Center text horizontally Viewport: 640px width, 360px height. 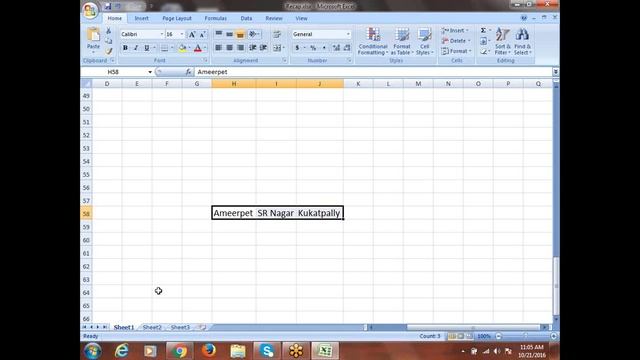click(x=229, y=48)
